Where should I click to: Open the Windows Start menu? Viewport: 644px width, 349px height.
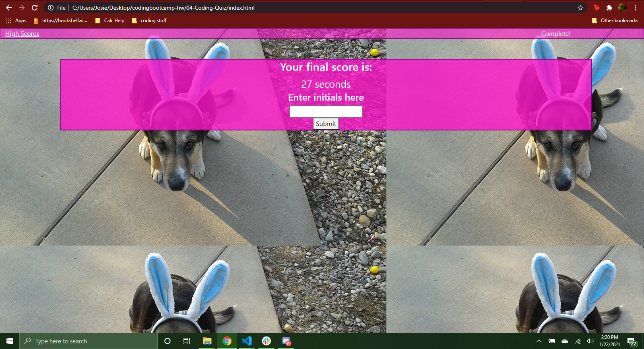10,341
